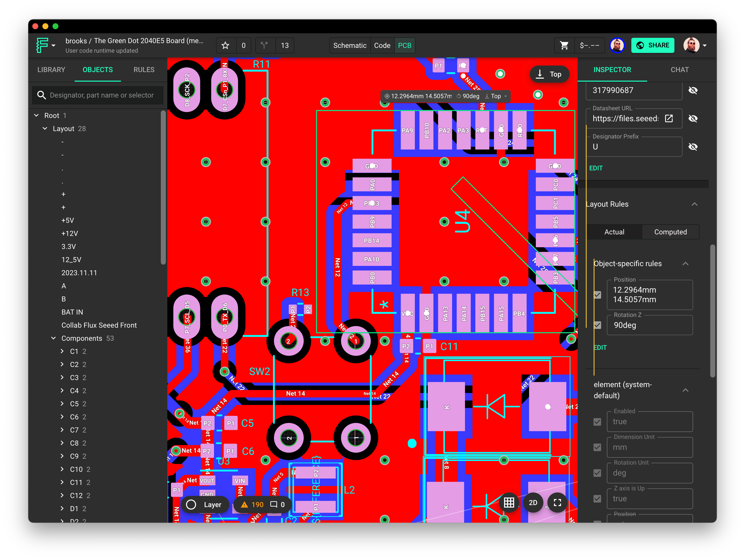Viewport: 745px width, 560px height.
Task: Toggle the grid display icon
Action: (509, 503)
